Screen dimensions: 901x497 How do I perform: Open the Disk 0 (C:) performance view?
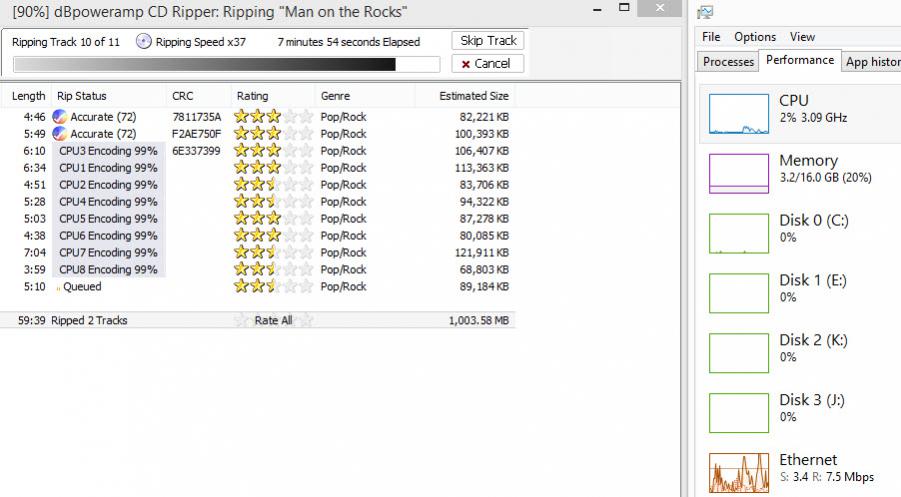click(739, 232)
